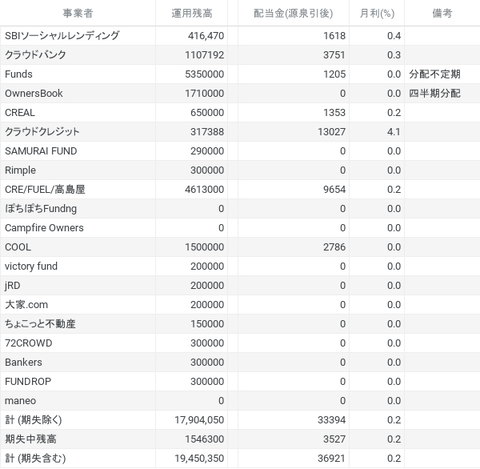The width and height of the screenshot is (480, 469).
Task: Click the monthly rate 0.3
Action: [394, 55]
